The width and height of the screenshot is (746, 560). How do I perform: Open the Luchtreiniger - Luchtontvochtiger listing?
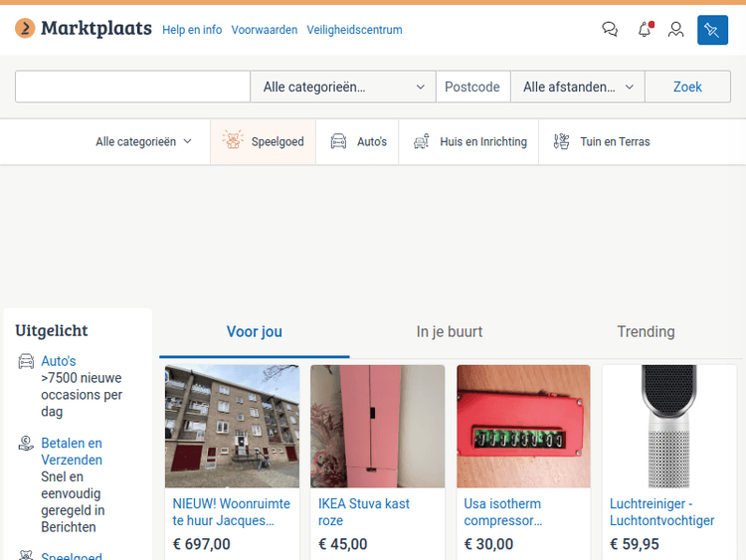click(x=661, y=512)
